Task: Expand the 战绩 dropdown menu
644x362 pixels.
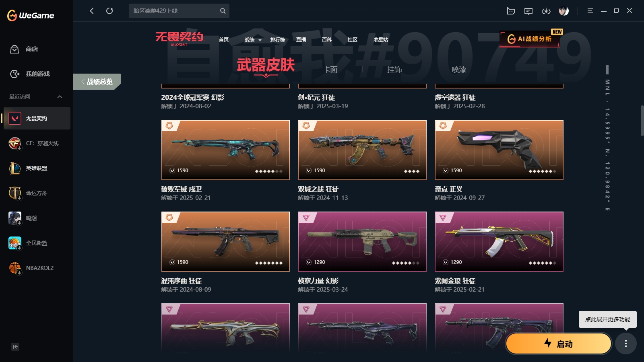Action: click(253, 39)
